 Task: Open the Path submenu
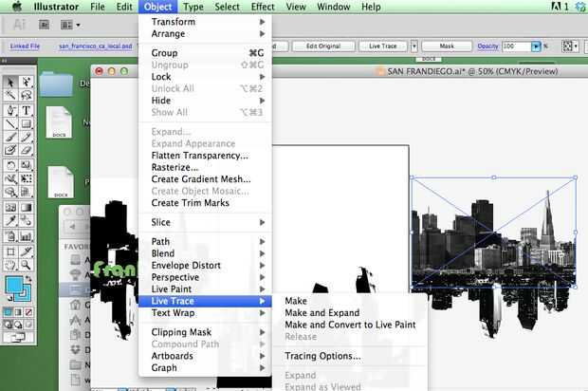pyautogui.click(x=205, y=242)
